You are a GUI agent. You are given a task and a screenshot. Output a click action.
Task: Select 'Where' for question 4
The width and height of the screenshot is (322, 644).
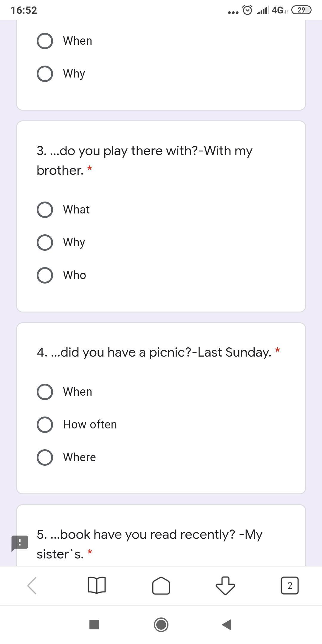tap(66, 457)
